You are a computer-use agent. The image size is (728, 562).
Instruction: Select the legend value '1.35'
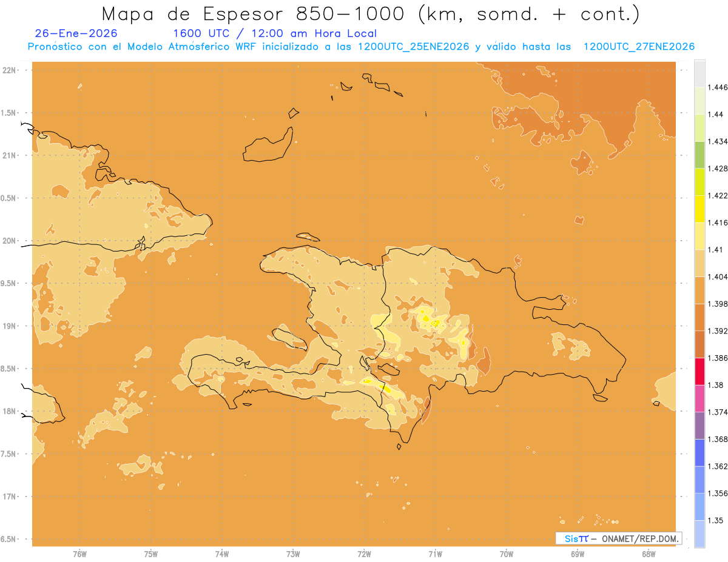pyautogui.click(x=716, y=520)
